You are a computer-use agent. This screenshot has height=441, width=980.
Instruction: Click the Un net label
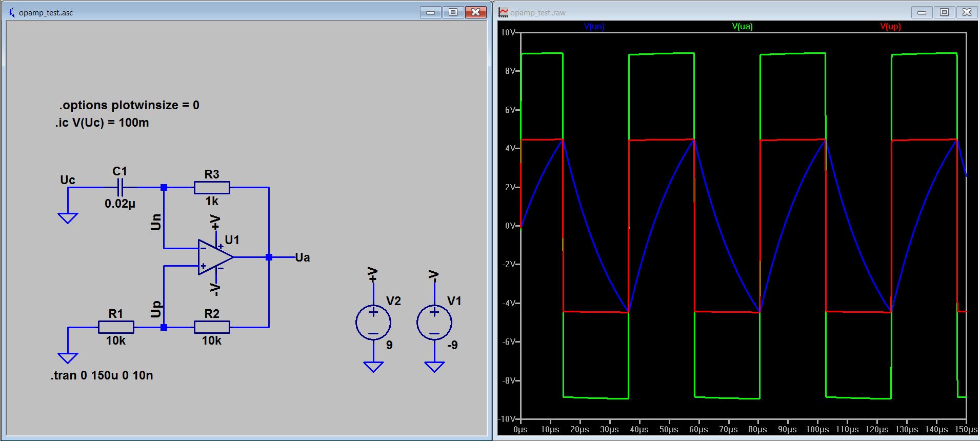156,222
